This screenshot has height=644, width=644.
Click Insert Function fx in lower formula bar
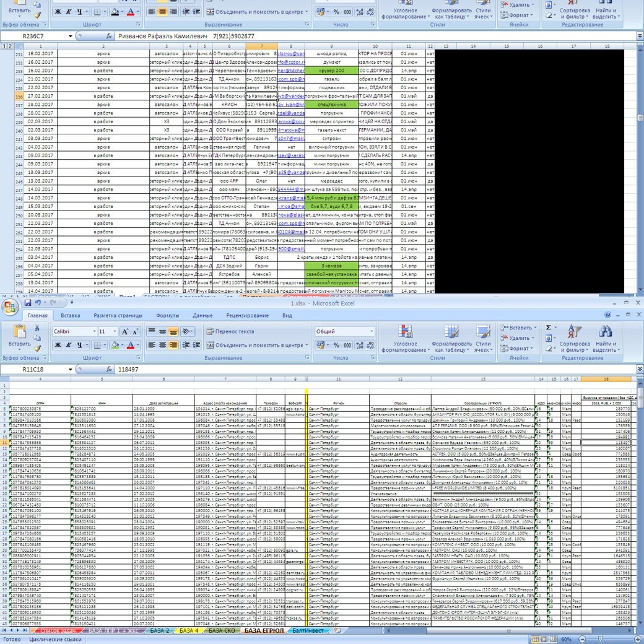tap(108, 369)
